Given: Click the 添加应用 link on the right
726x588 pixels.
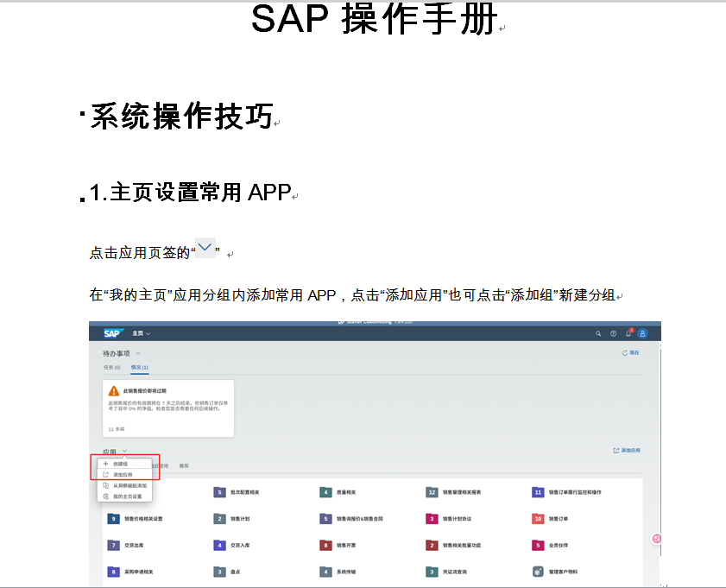Looking at the screenshot, I should 627,451.
